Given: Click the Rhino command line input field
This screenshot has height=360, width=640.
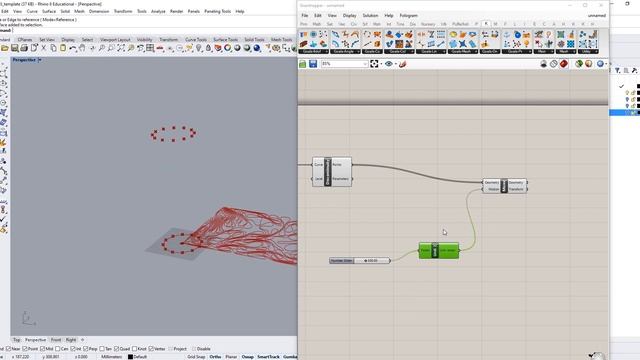Looking at the screenshot, I should click(155, 30).
